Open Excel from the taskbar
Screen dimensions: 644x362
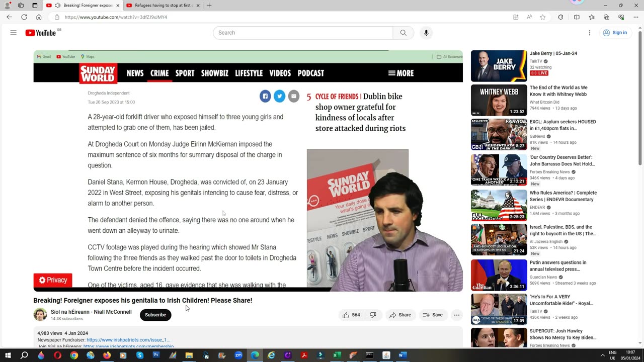(337, 355)
